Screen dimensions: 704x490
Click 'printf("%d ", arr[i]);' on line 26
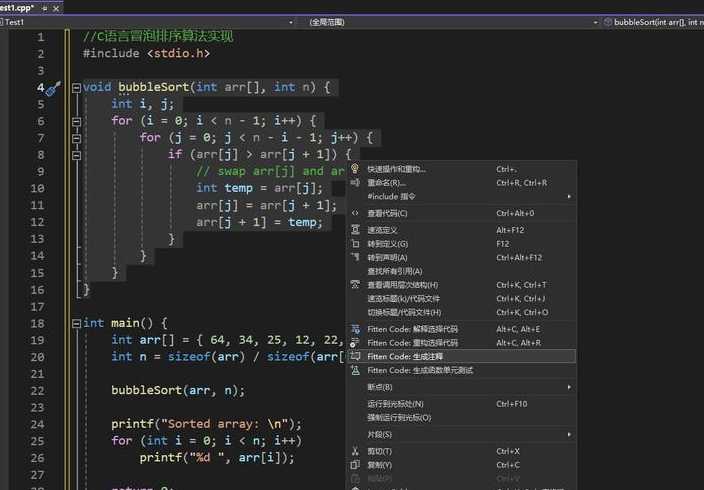(217, 458)
